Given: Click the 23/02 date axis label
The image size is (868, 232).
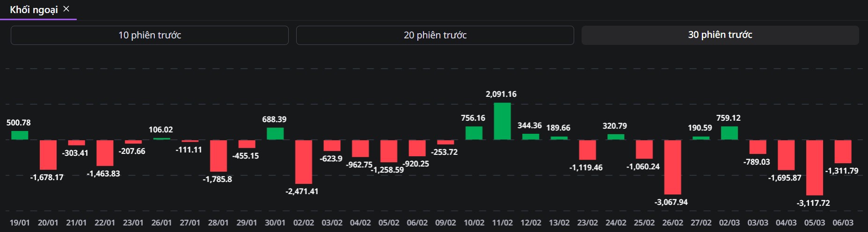Looking at the screenshot, I should (587, 223).
